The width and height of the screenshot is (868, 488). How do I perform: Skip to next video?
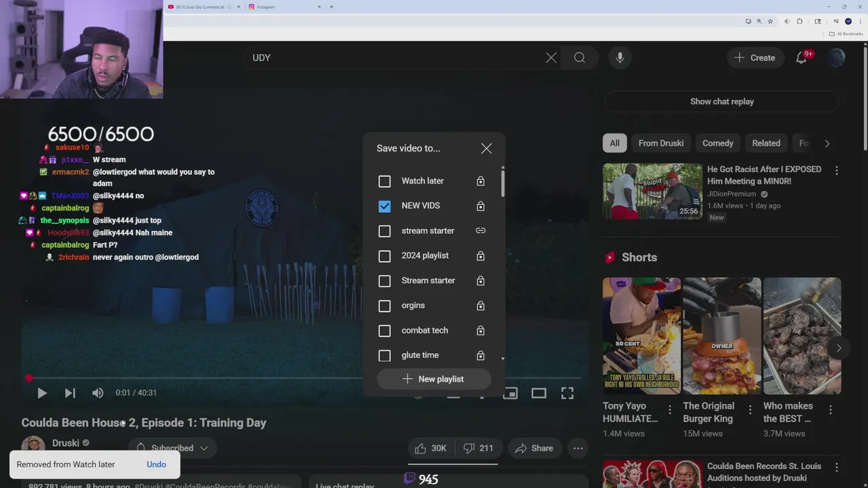(70, 393)
